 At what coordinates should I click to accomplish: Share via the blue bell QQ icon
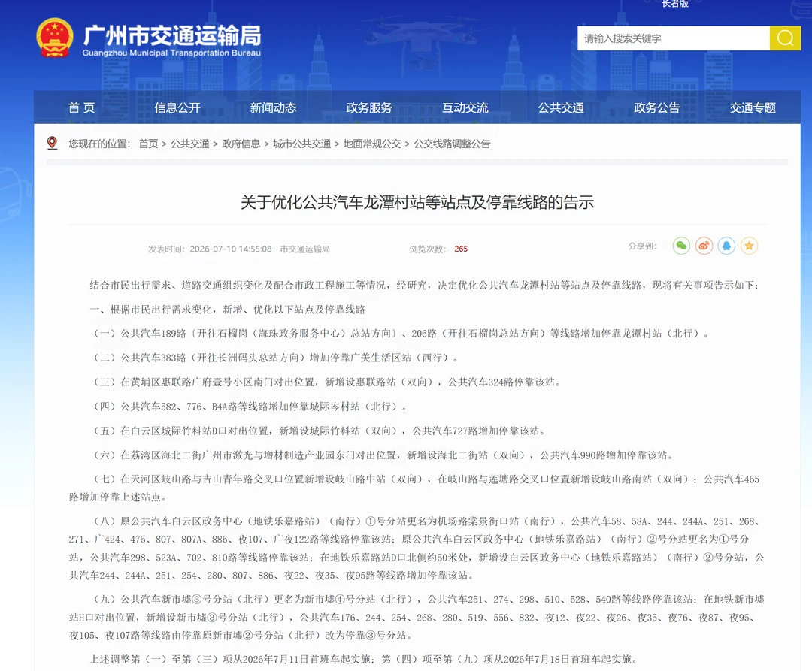click(726, 246)
